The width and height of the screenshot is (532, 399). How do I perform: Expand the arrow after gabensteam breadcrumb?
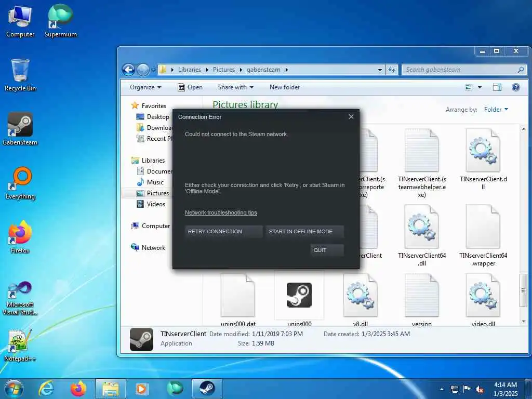(287, 70)
